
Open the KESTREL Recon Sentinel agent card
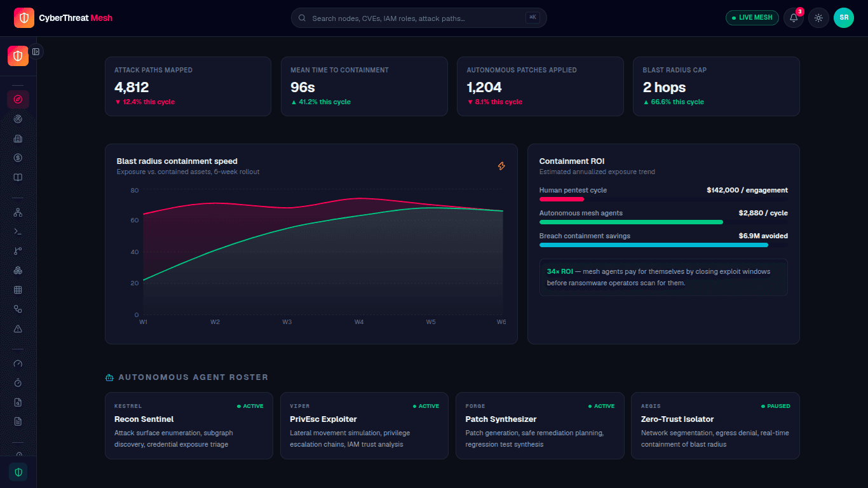[x=189, y=426]
